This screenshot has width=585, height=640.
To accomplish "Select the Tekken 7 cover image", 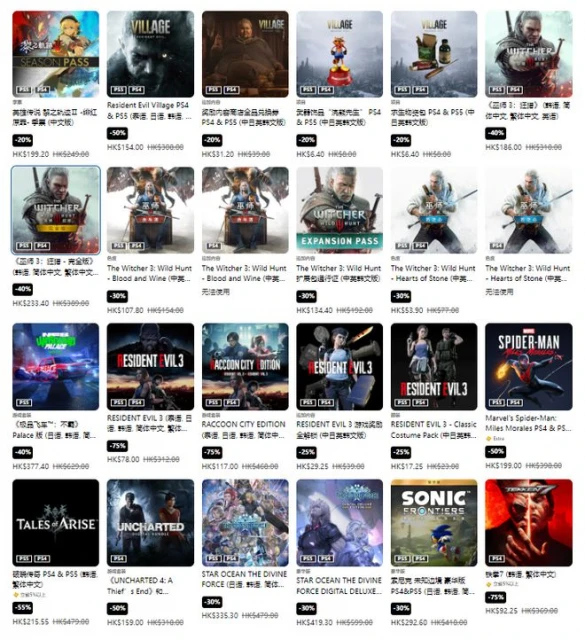I will [529, 522].
